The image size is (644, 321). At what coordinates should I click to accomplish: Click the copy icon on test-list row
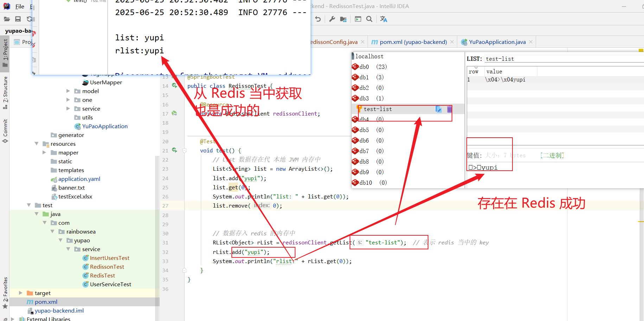[438, 109]
